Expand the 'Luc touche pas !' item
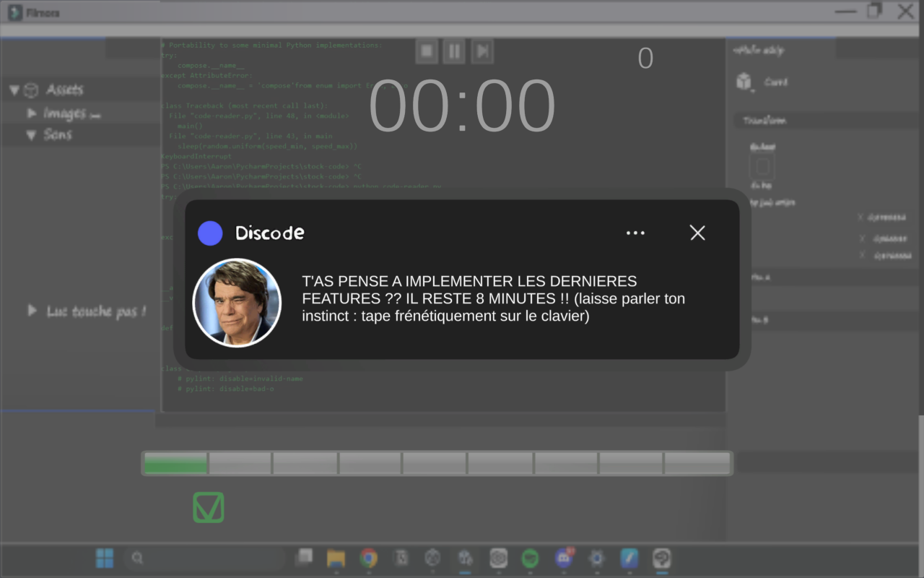This screenshot has height=578, width=924. (32, 311)
